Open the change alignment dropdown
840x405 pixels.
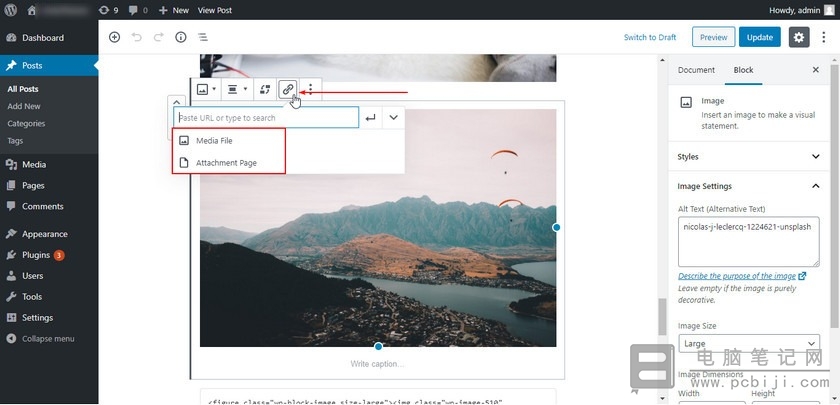coord(237,89)
